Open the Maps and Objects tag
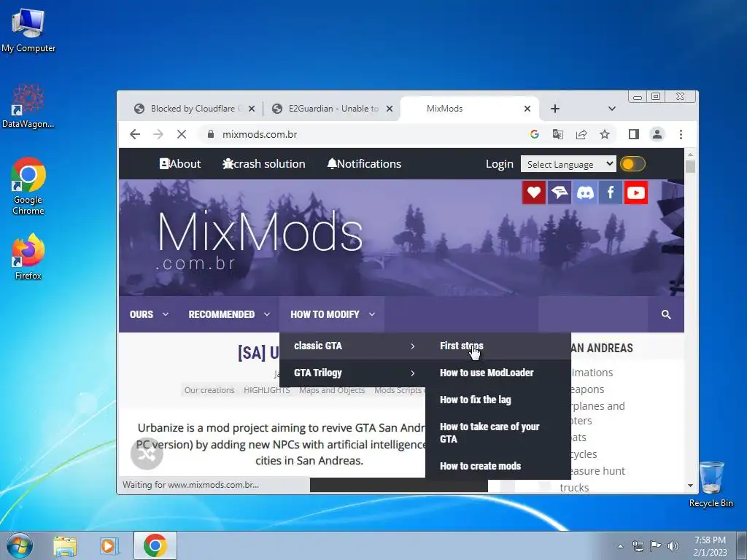747x560 pixels. click(332, 390)
